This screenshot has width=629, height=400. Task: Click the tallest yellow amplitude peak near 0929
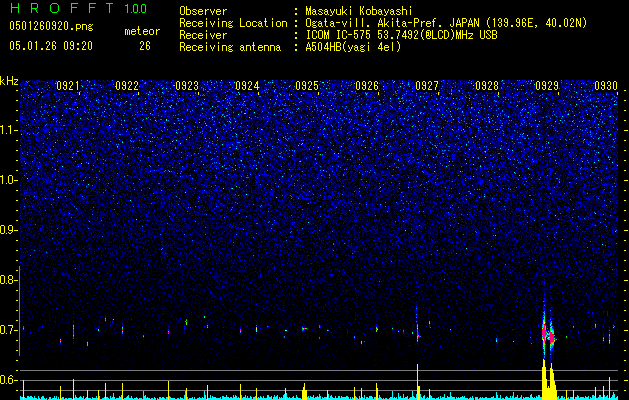coord(544,379)
